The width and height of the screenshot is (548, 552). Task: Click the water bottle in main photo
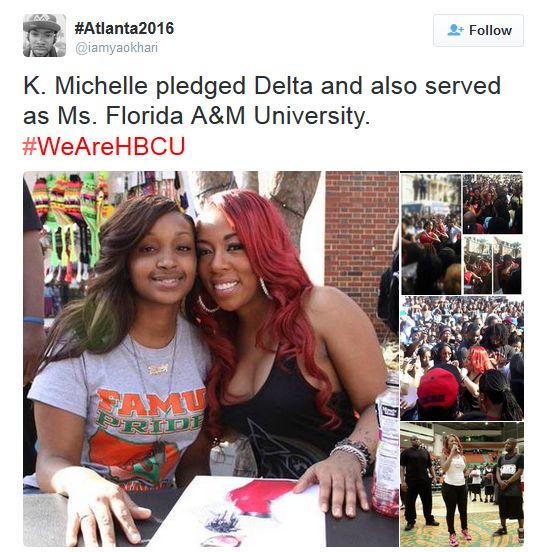pyautogui.click(x=386, y=447)
